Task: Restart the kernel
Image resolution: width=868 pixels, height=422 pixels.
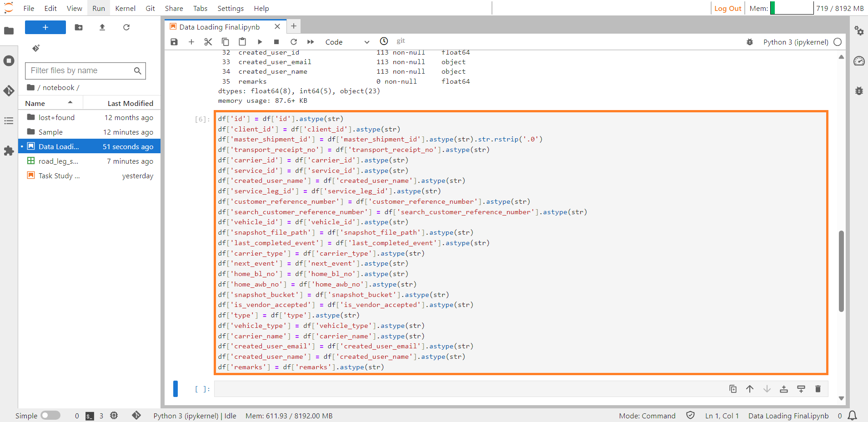Action: [294, 41]
